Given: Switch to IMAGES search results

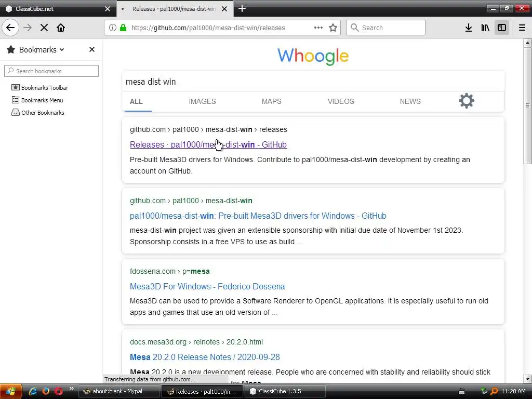Looking at the screenshot, I should pyautogui.click(x=202, y=101).
